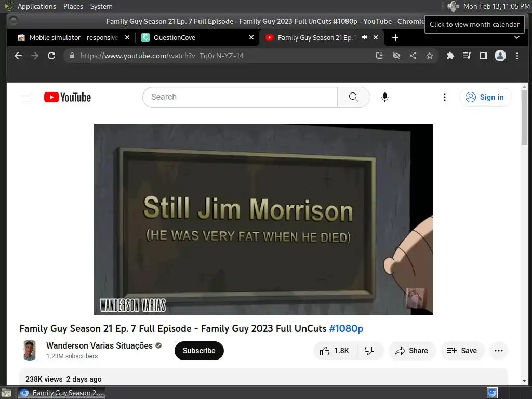Save video to playlist
Image resolution: width=532 pixels, height=399 pixels.
[x=462, y=351]
